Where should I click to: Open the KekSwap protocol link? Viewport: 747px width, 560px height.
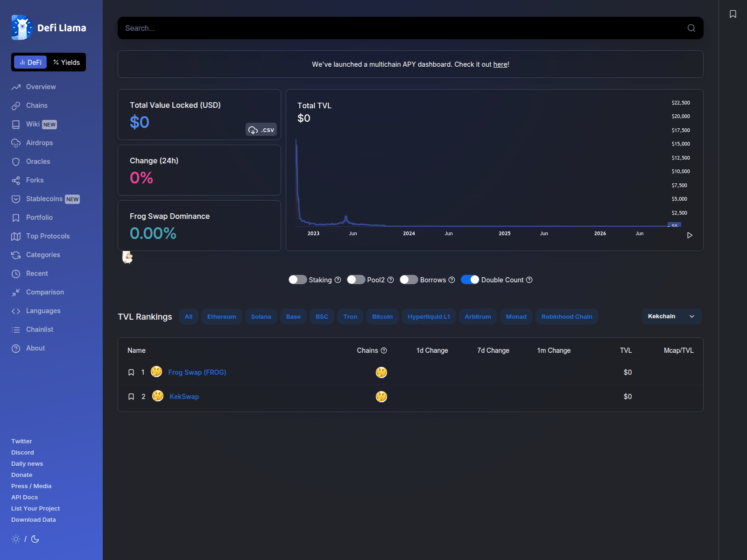[x=184, y=397]
